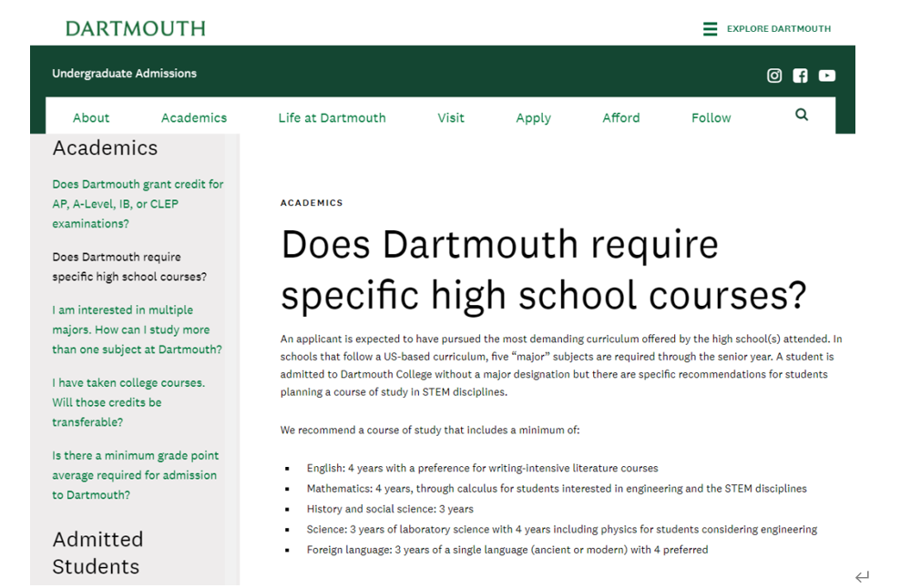
Task: Open the multiple majors question link
Action: click(x=137, y=329)
